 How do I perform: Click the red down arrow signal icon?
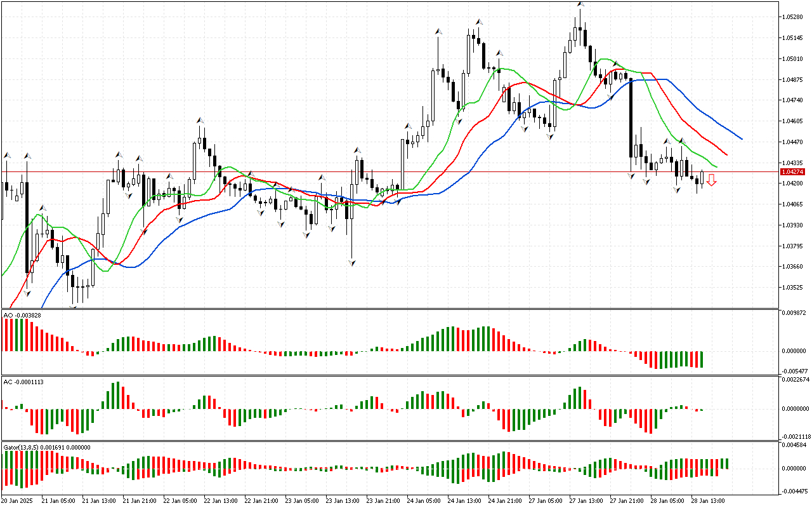point(712,181)
